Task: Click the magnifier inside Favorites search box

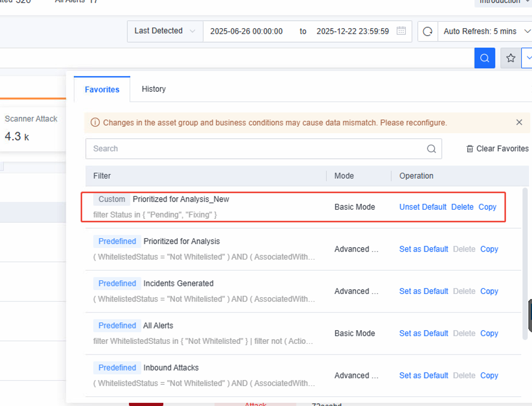Action: pyautogui.click(x=431, y=149)
